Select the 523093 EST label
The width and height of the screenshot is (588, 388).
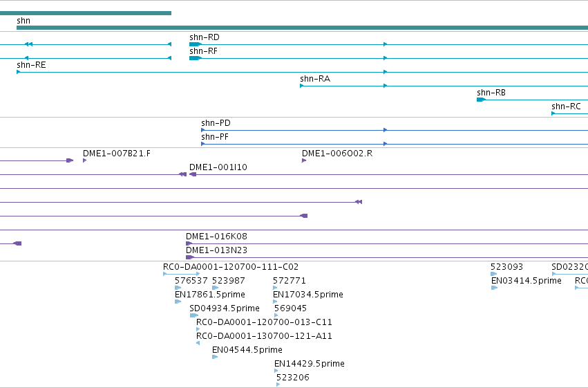(506, 267)
